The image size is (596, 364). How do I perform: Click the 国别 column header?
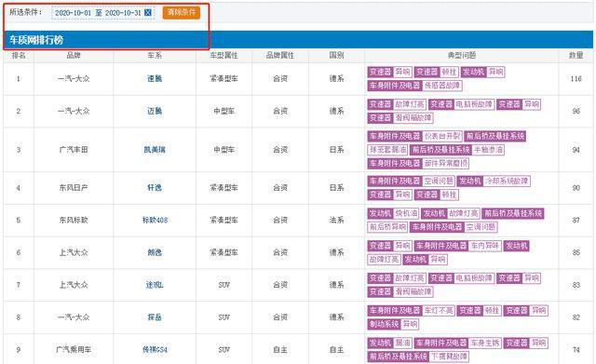coord(336,56)
